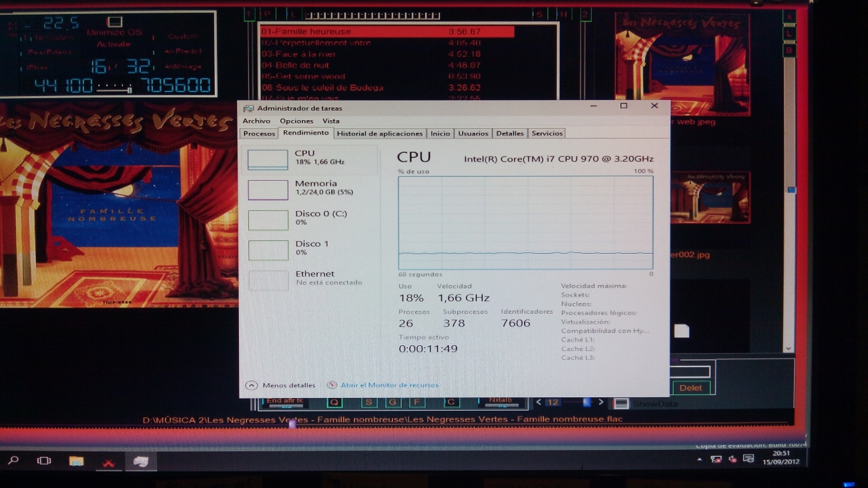Click the Nxtalb button

coord(501,401)
